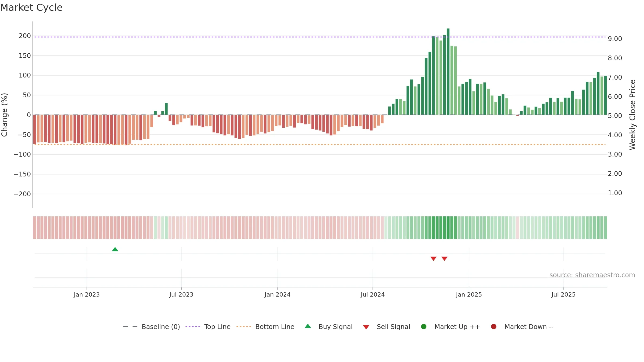Toggle the Top Line legend entry
This screenshot has height=362, width=644.
(208, 327)
